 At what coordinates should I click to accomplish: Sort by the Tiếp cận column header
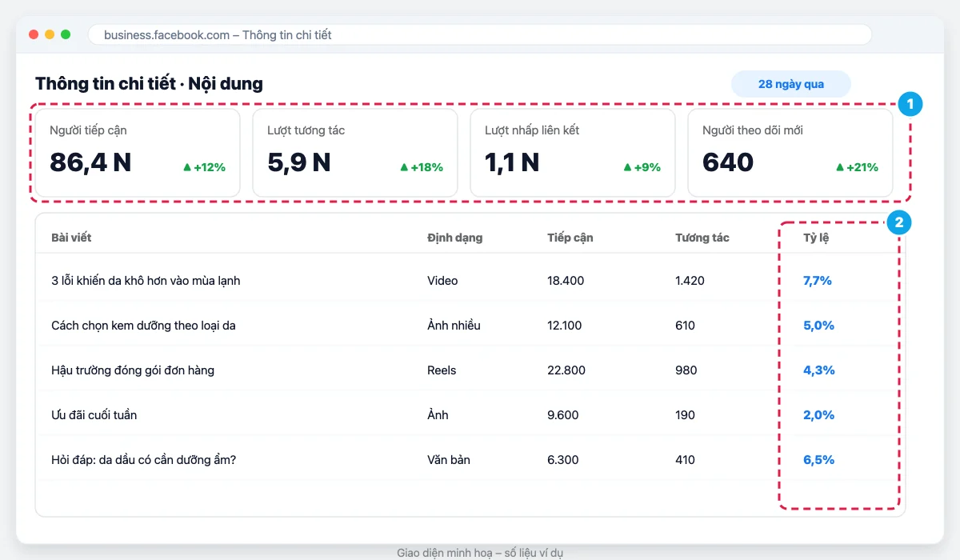pos(570,238)
